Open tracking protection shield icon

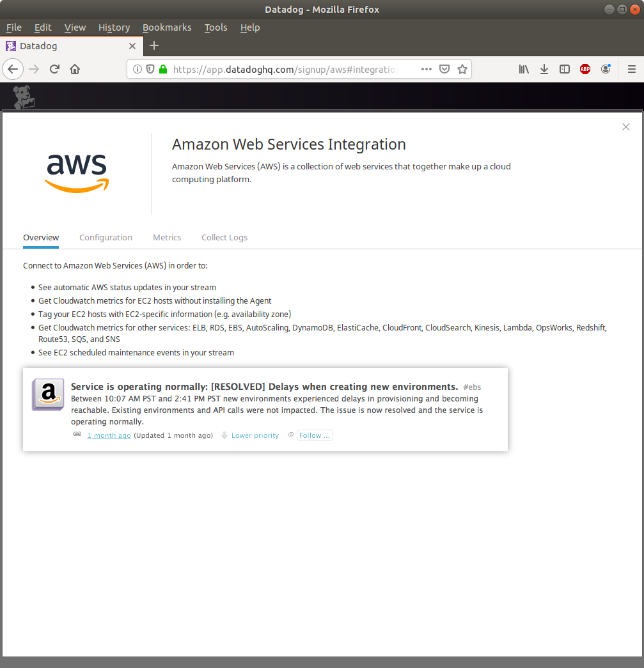(x=150, y=69)
